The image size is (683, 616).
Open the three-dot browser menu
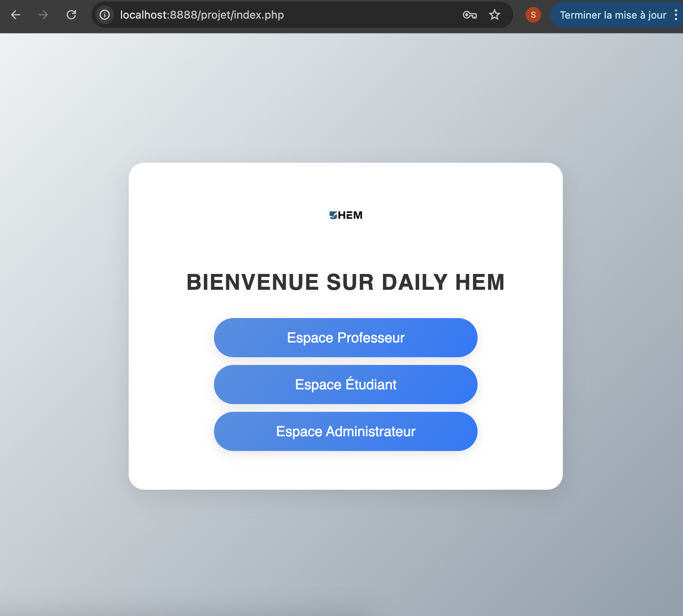[x=676, y=15]
